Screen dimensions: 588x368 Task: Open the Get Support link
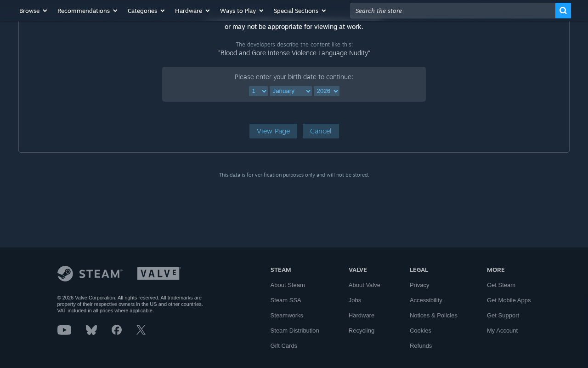pyautogui.click(x=503, y=316)
